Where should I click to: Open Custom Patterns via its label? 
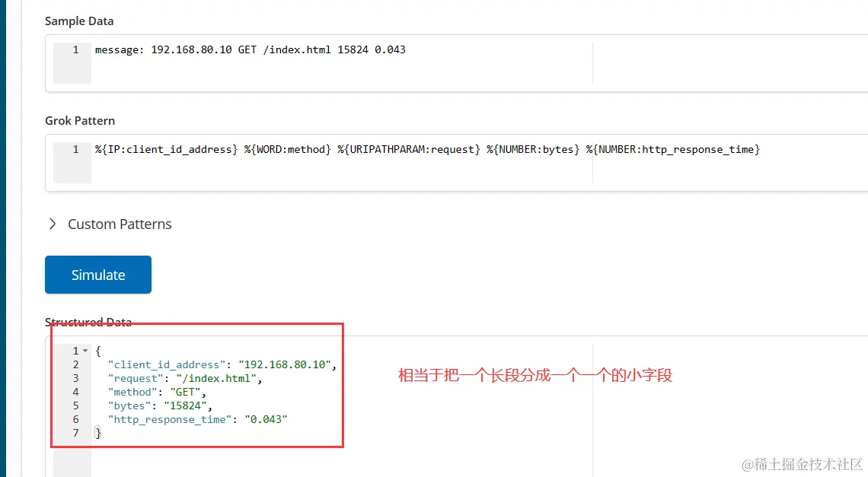(x=120, y=224)
